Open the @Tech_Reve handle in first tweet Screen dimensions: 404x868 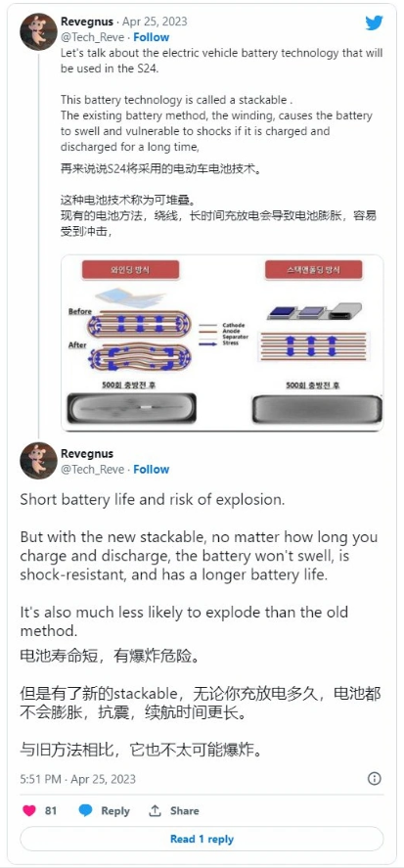92,37
